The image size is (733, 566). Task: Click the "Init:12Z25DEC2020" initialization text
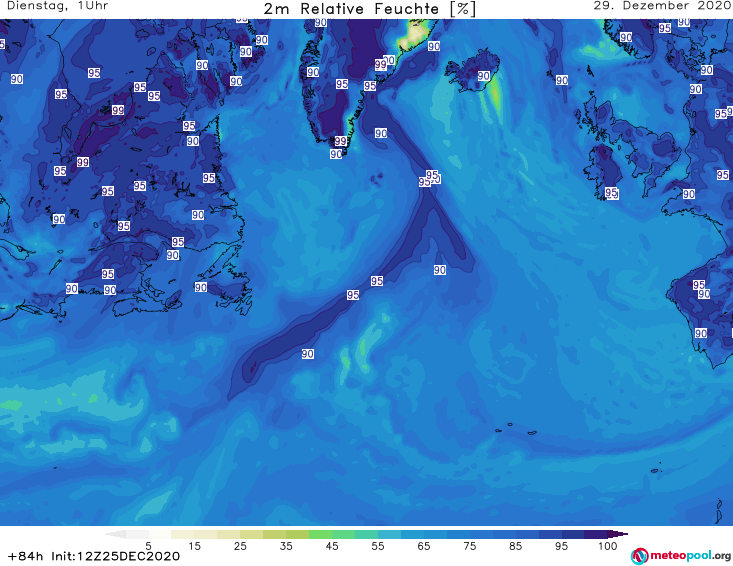click(115, 556)
